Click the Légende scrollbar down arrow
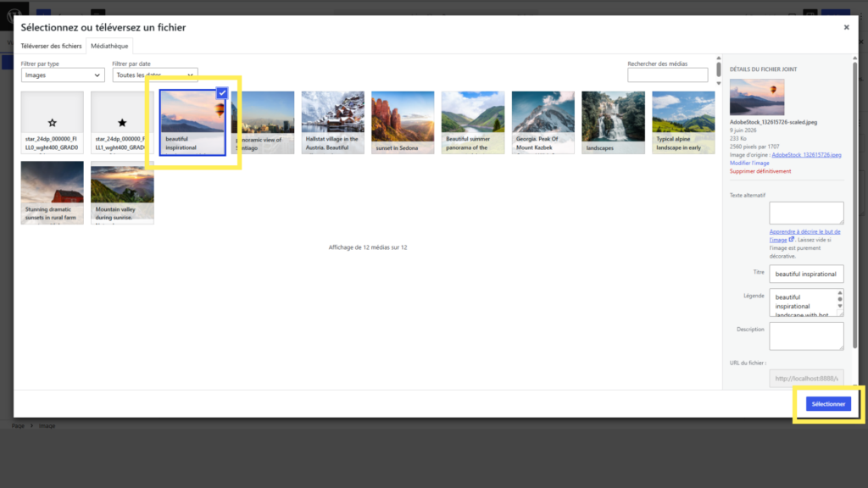The height and width of the screenshot is (488, 868). (x=840, y=306)
